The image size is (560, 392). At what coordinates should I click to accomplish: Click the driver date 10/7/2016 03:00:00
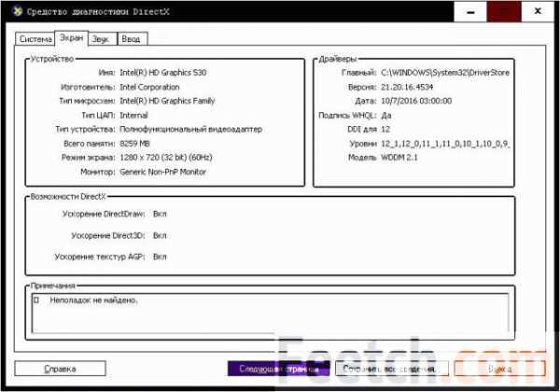[x=416, y=101]
